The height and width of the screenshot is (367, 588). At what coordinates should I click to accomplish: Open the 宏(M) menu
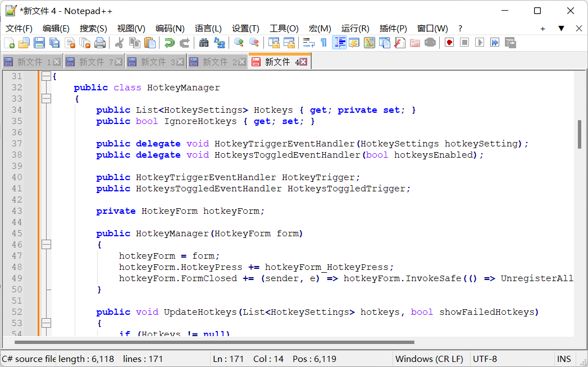point(320,29)
